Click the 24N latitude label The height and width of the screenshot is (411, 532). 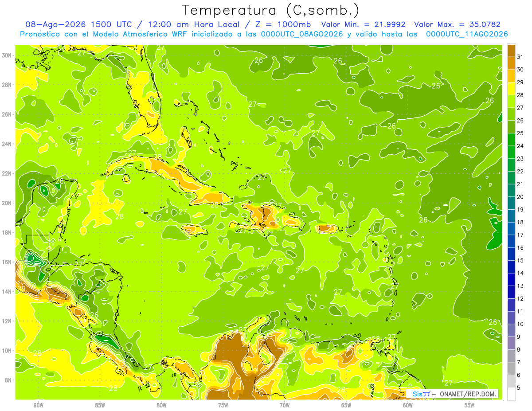click(7, 144)
